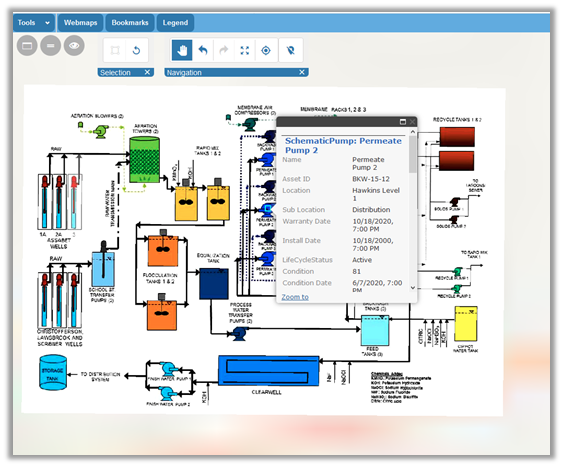Viewport: 563px width, 467px height.
Task: Click the cyan storage tank symbol
Action: pyautogui.click(x=53, y=372)
